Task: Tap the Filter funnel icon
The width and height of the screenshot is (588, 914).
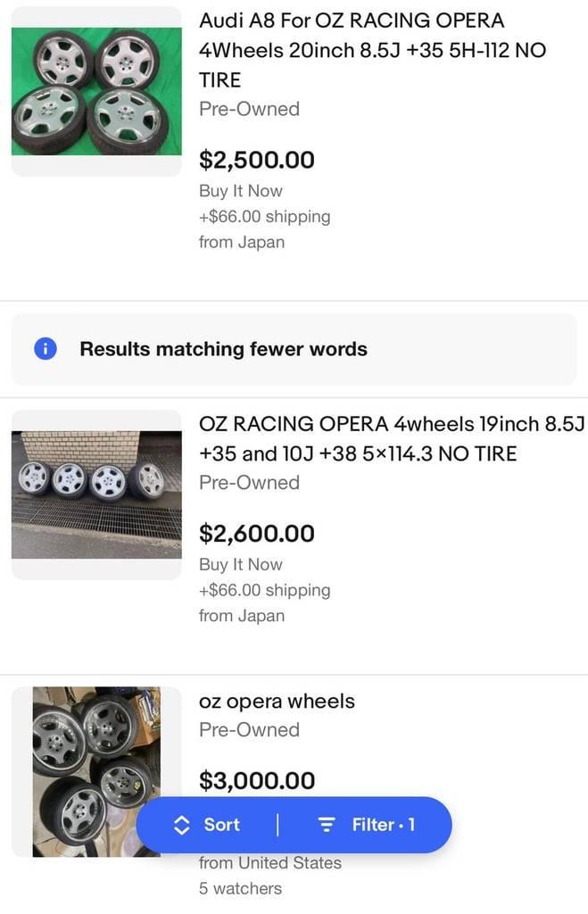Action: click(328, 825)
